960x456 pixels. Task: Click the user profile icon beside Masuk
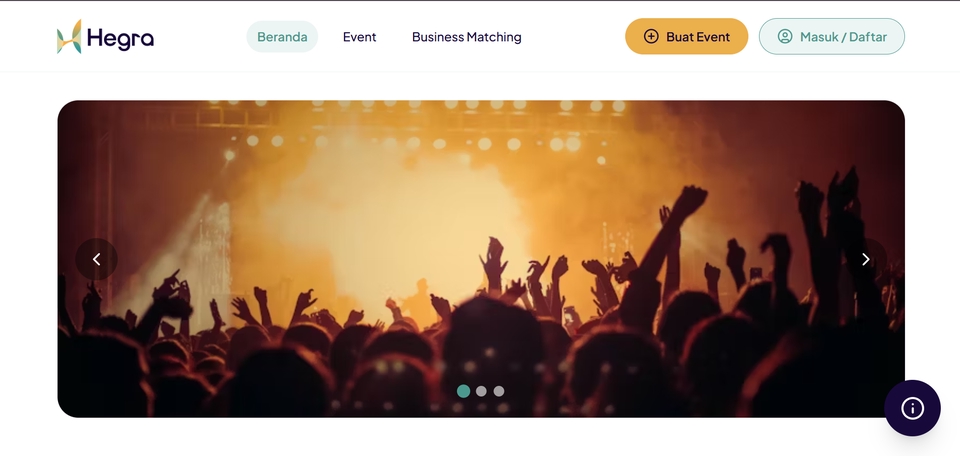point(785,37)
